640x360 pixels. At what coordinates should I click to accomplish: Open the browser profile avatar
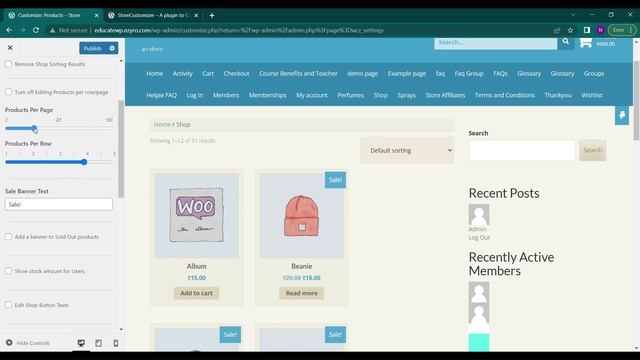click(600, 30)
